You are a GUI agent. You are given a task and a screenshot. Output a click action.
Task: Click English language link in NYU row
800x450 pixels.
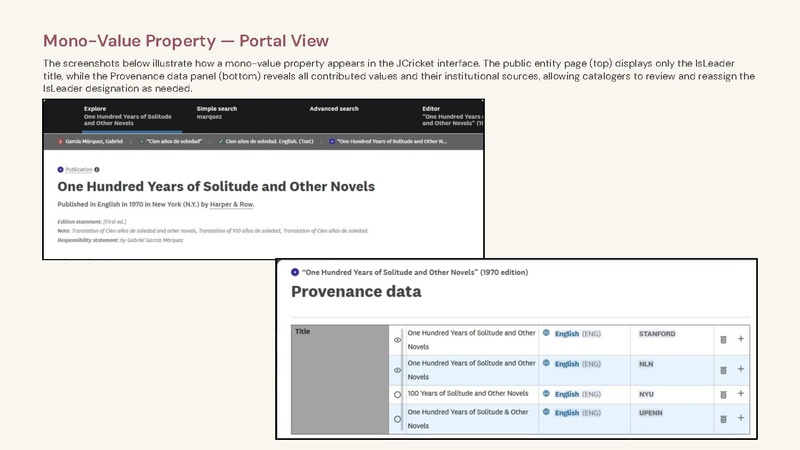(x=567, y=394)
